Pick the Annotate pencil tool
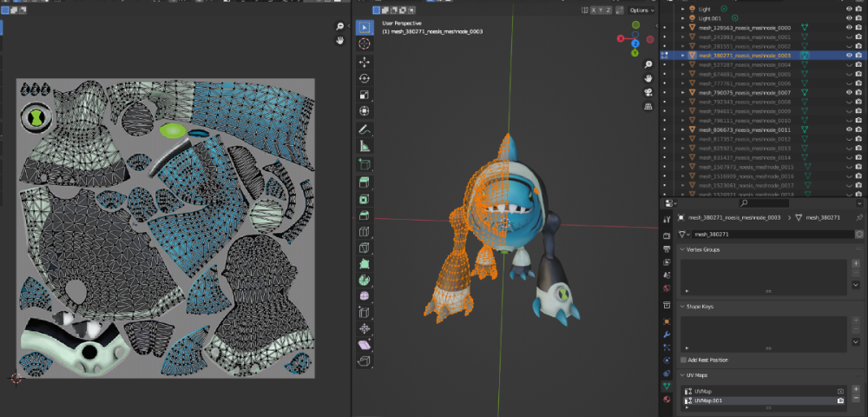The width and height of the screenshot is (868, 417). click(365, 129)
